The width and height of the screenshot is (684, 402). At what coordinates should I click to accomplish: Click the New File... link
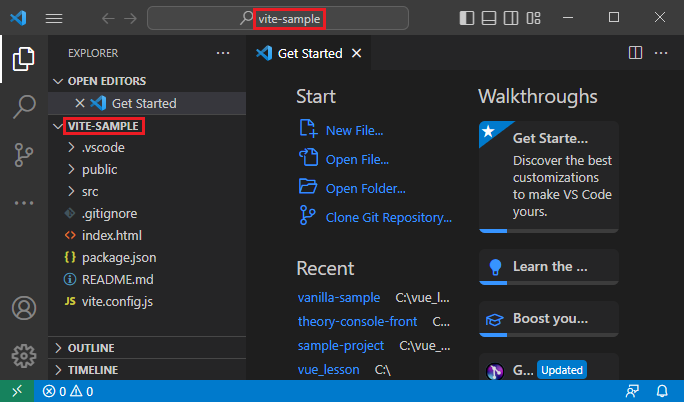tap(355, 130)
